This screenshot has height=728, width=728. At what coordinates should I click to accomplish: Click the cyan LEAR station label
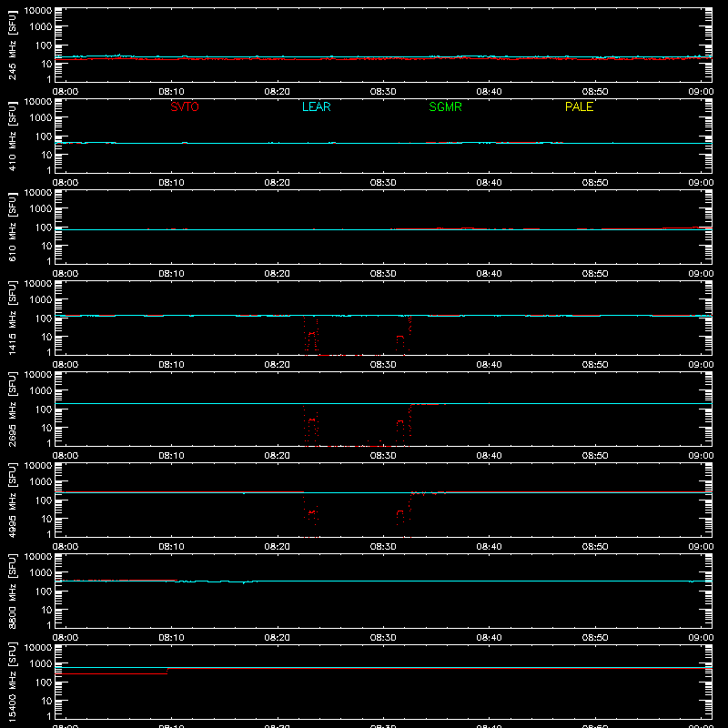(316, 106)
